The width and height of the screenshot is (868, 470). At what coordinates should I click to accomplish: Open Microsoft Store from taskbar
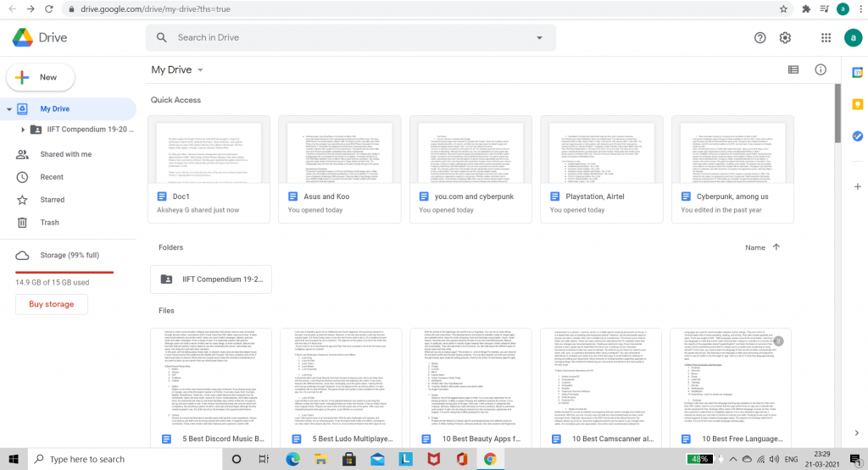348,459
